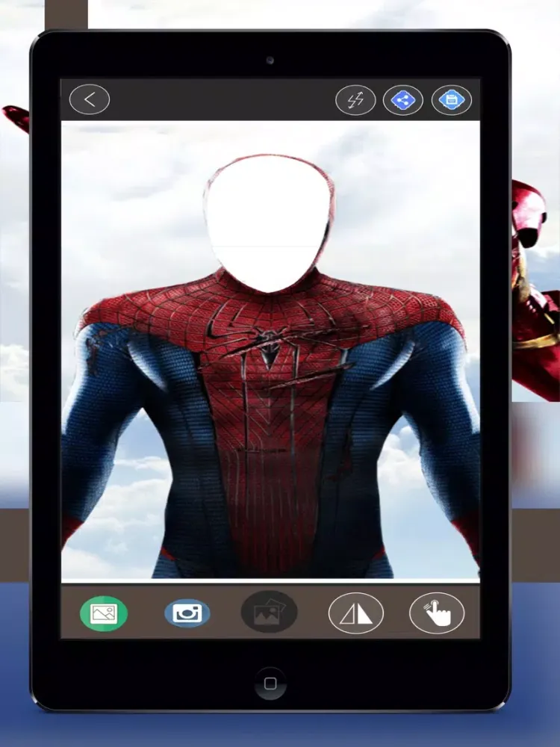560x747 pixels.
Task: Tap the blue share icon
Action: click(x=403, y=100)
